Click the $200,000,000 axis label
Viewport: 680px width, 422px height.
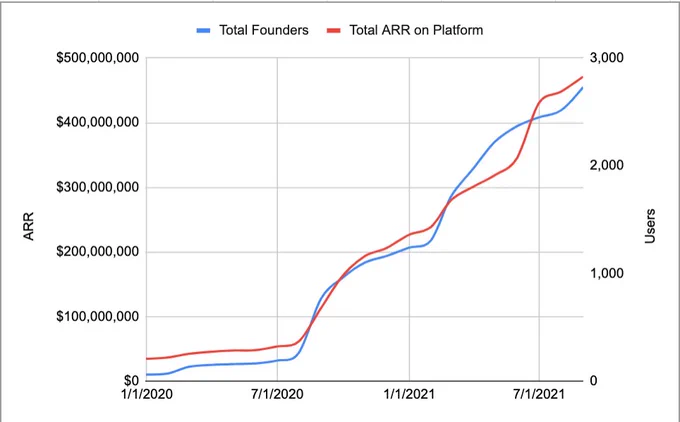tap(98, 252)
